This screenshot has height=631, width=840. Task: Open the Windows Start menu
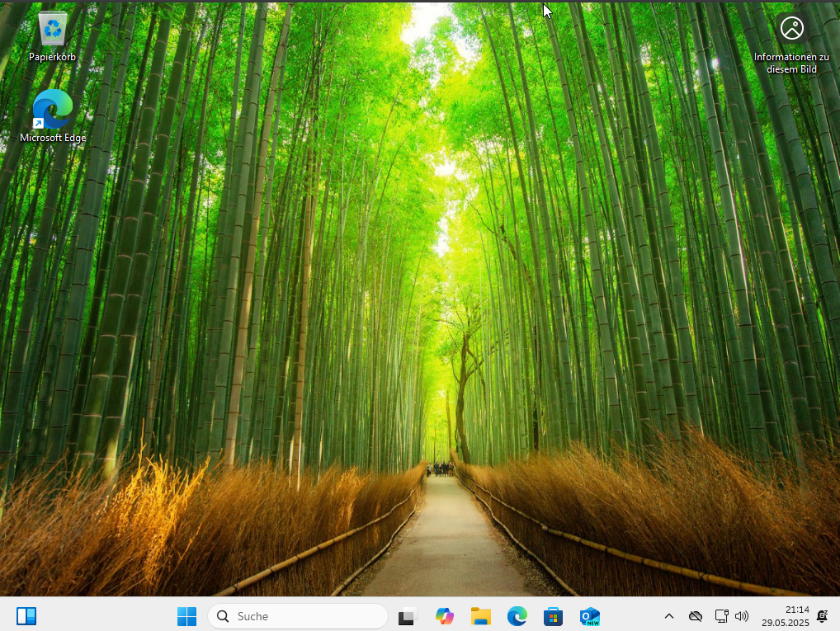coord(186,616)
